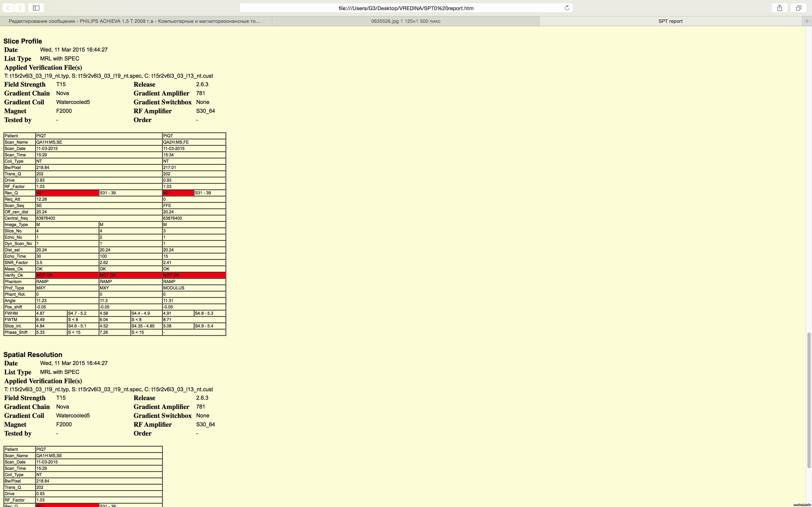Switch to PHILIPS ACHIEVA forum tab
Image resolution: width=812 pixels, height=507 pixels.
(134, 21)
